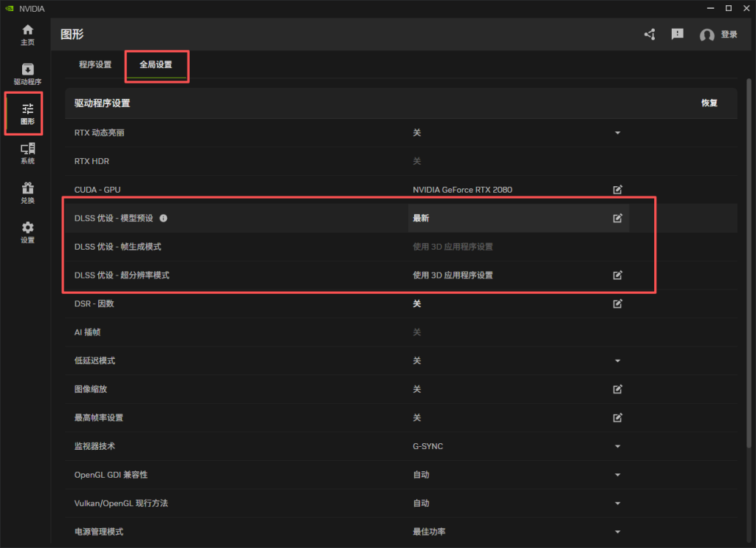Viewport: 756px width, 548px height.
Task: Click the 最新 value for 模型预设
Action: click(421, 218)
